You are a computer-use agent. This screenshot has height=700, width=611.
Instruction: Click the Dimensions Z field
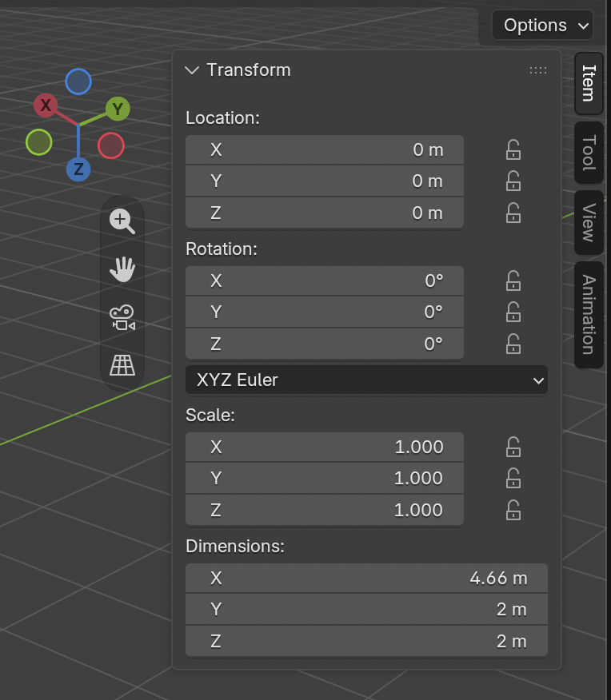[x=366, y=641]
